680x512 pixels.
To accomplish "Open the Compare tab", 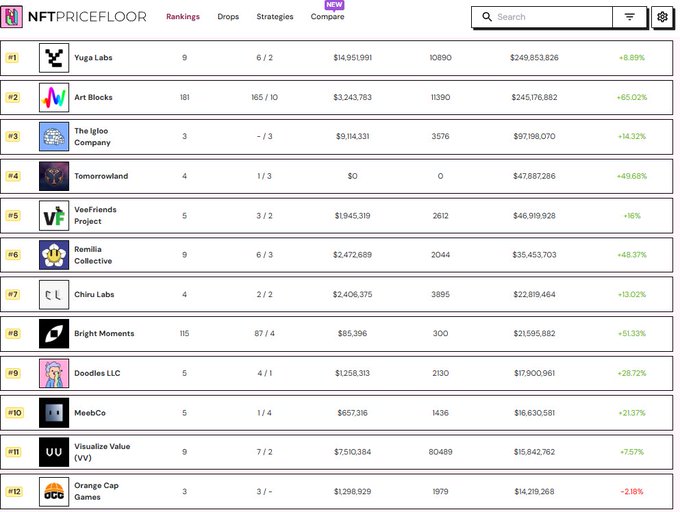I will (x=327, y=17).
